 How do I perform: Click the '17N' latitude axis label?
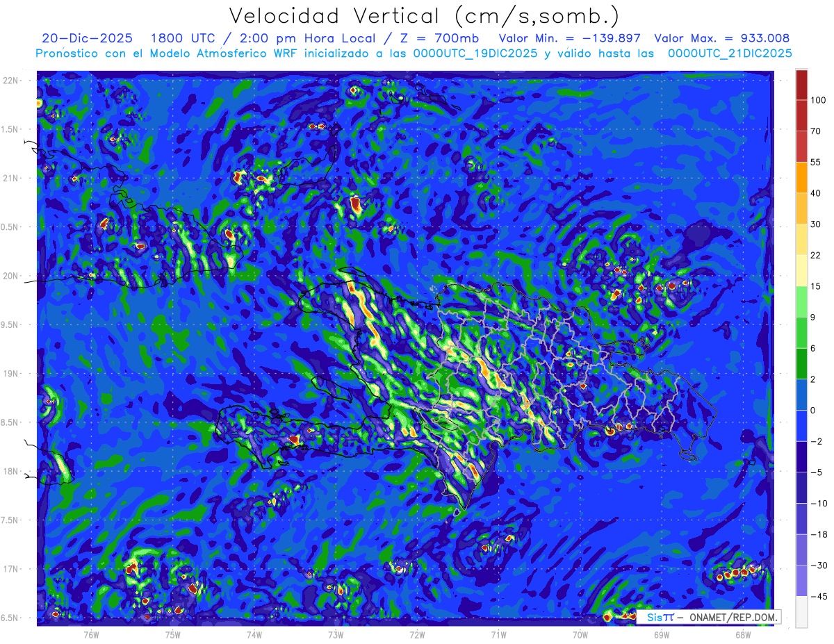coord(11,569)
